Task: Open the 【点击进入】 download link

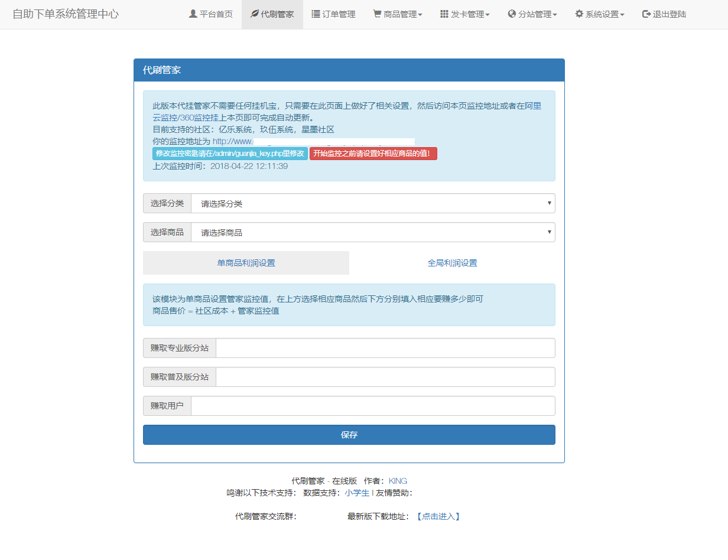Action: [x=439, y=516]
